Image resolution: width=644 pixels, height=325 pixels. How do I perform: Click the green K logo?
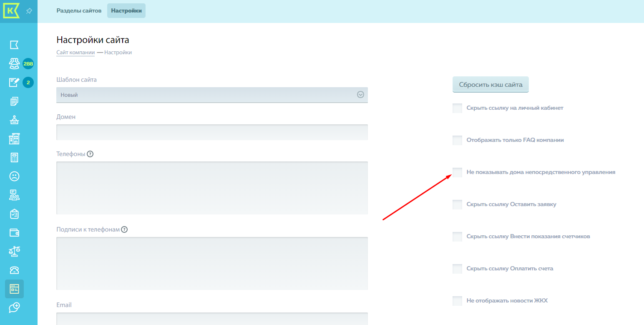(12, 11)
